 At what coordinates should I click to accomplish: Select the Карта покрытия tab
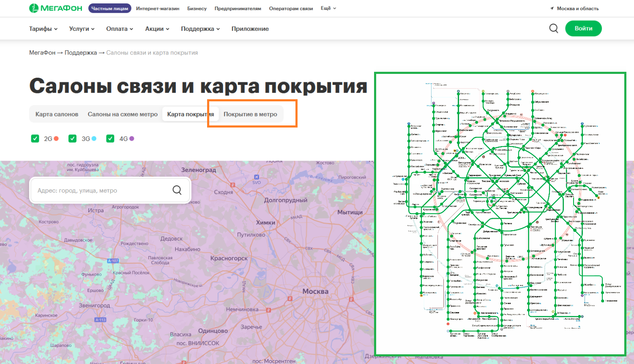(191, 114)
